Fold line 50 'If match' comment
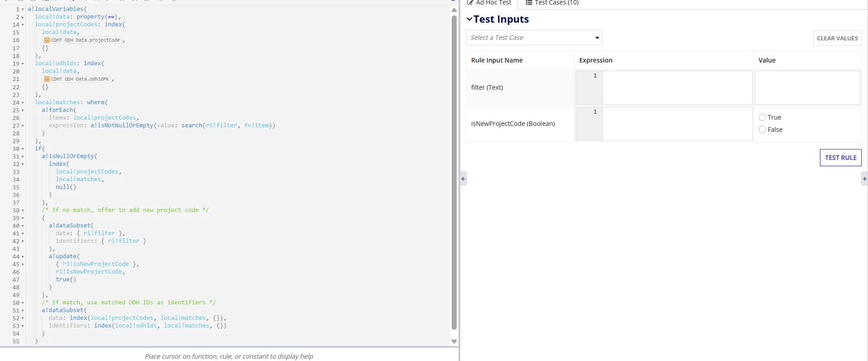The height and width of the screenshot is (361, 868). [x=23, y=303]
